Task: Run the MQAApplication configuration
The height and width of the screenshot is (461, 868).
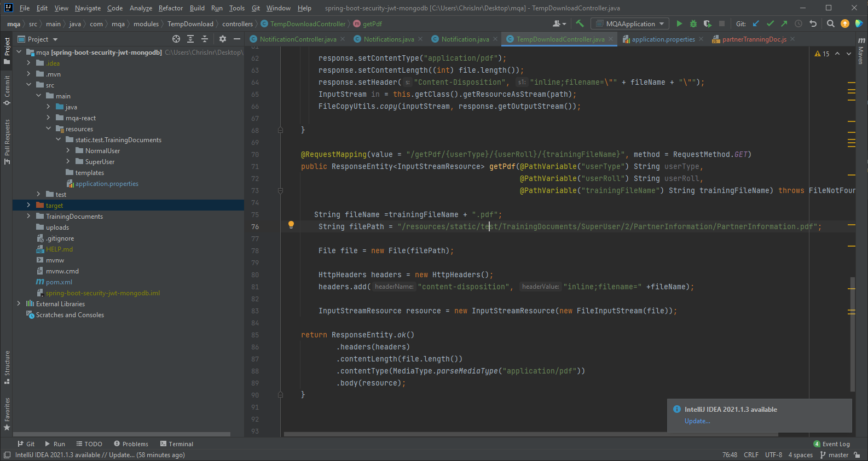Action: pyautogui.click(x=679, y=24)
